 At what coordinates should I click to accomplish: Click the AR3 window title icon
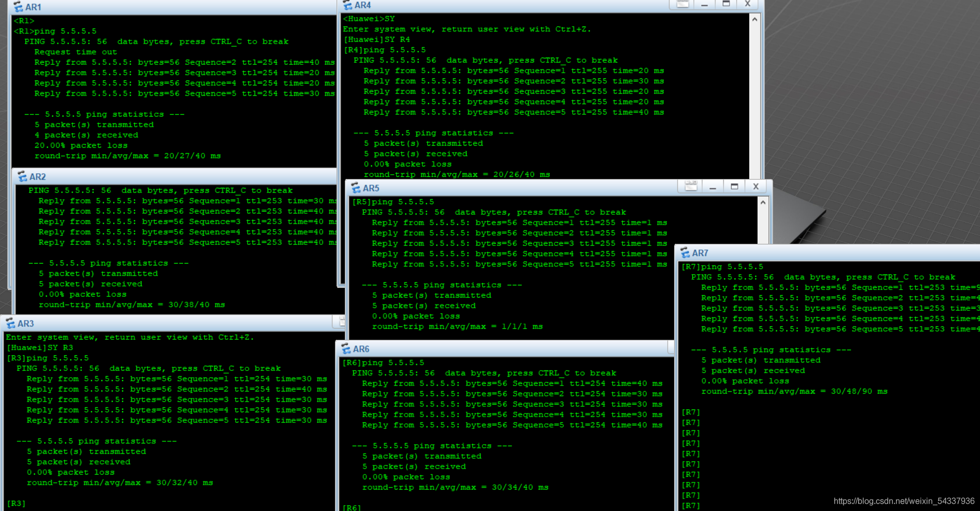[10, 323]
